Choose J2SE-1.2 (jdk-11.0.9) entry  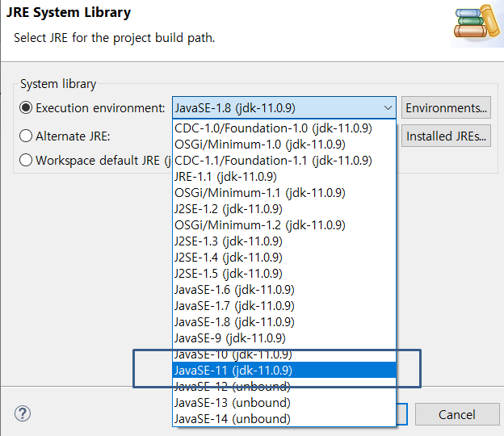pyautogui.click(x=284, y=209)
